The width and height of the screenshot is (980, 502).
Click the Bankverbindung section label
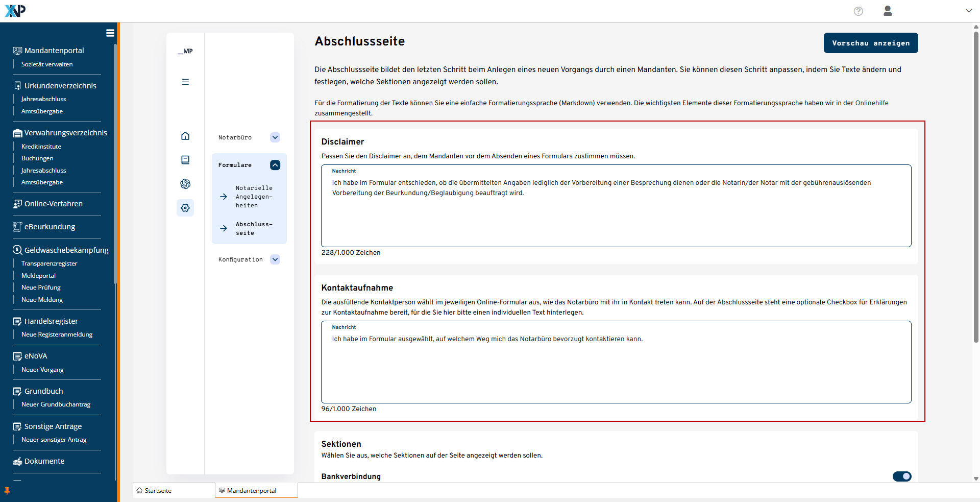click(x=351, y=476)
